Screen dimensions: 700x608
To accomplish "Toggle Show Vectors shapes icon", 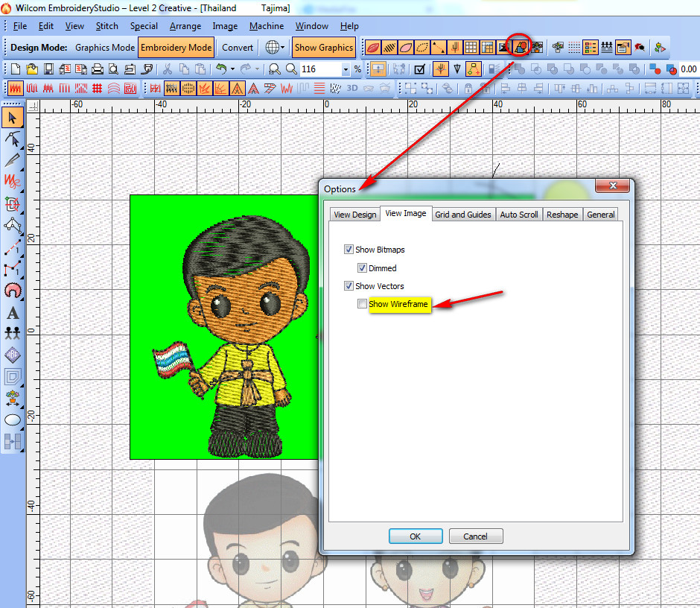I will pos(521,47).
